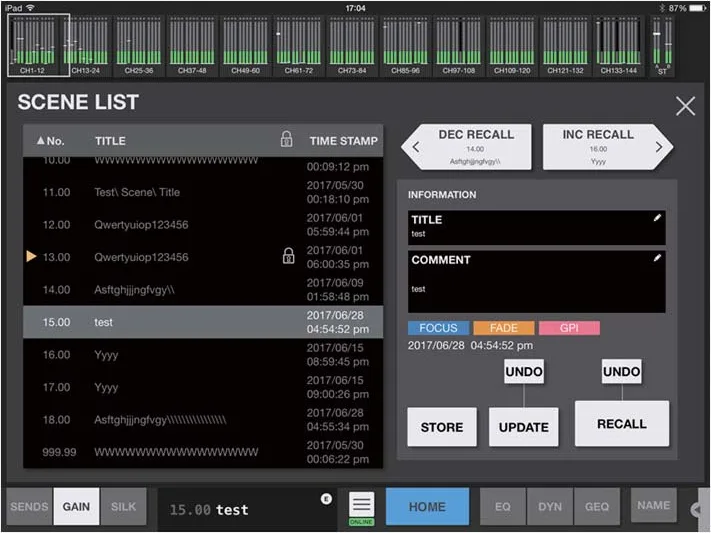The image size is (711, 533).
Task: Sort by lock column header icon
Action: click(x=287, y=139)
